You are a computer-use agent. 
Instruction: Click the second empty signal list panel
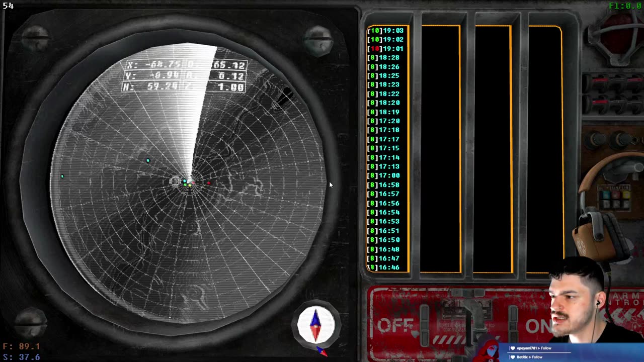pos(441,149)
